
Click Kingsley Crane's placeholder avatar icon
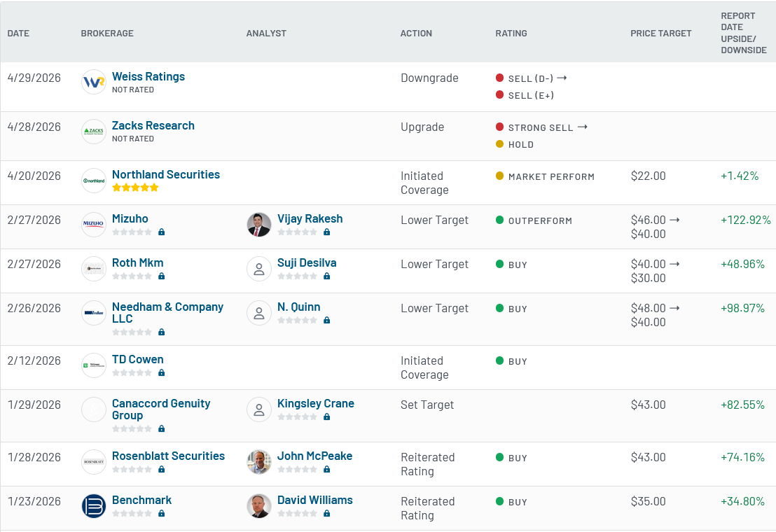[x=259, y=409]
